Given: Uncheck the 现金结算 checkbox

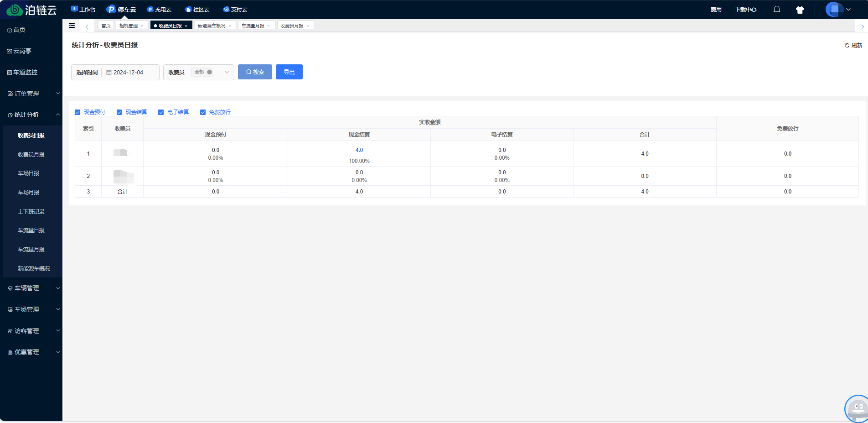Looking at the screenshot, I should 119,112.
